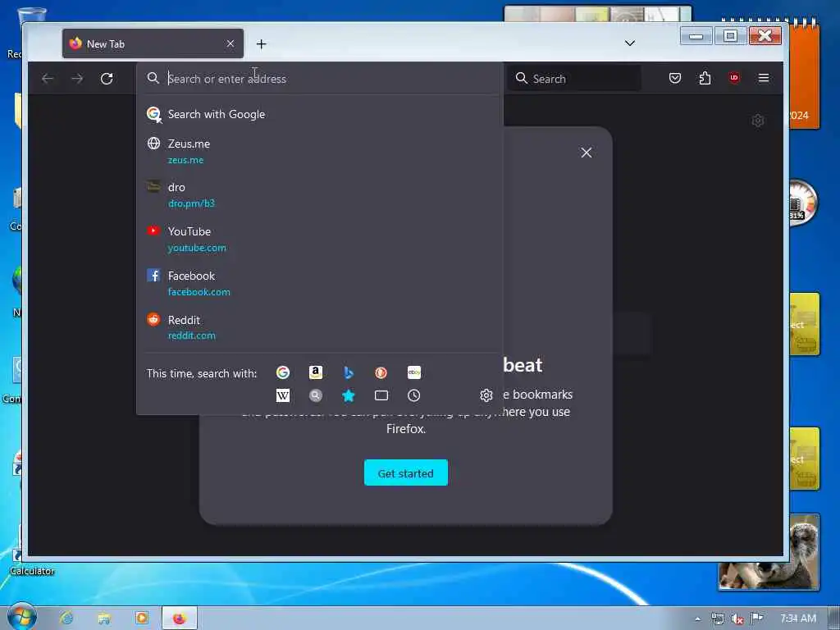
Task: Choose Search with Google suggestion
Action: 320,114
